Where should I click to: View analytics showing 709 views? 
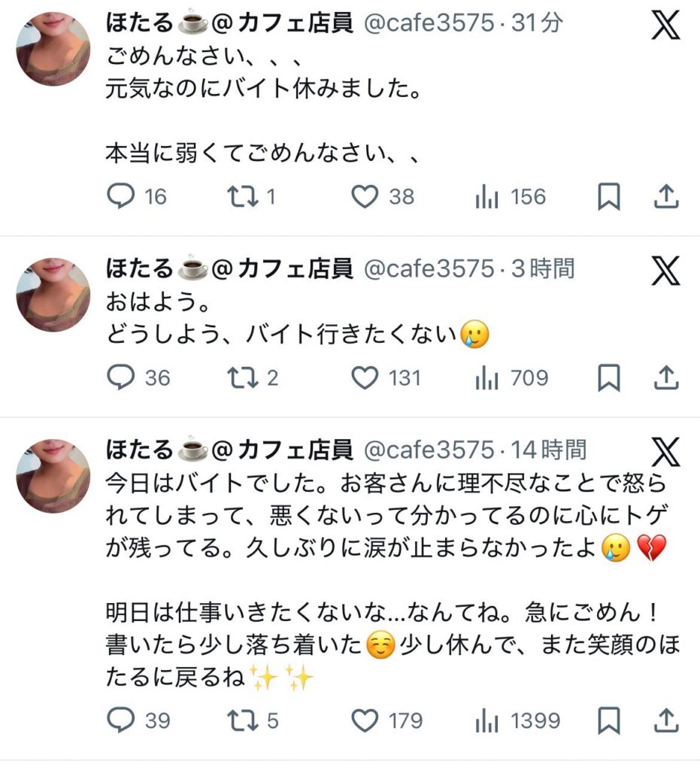point(487,377)
